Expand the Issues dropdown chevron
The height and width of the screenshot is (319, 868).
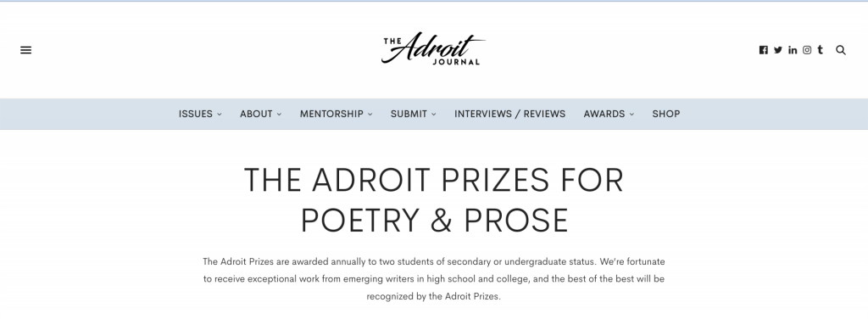pos(220,114)
